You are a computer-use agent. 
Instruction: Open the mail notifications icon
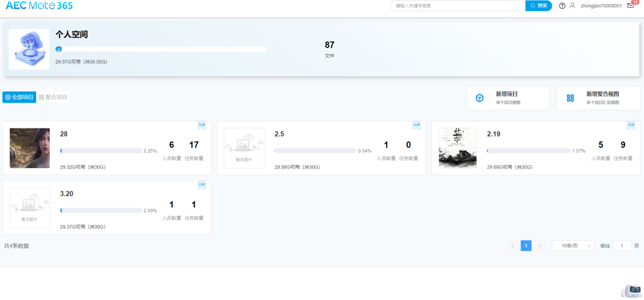tap(630, 6)
